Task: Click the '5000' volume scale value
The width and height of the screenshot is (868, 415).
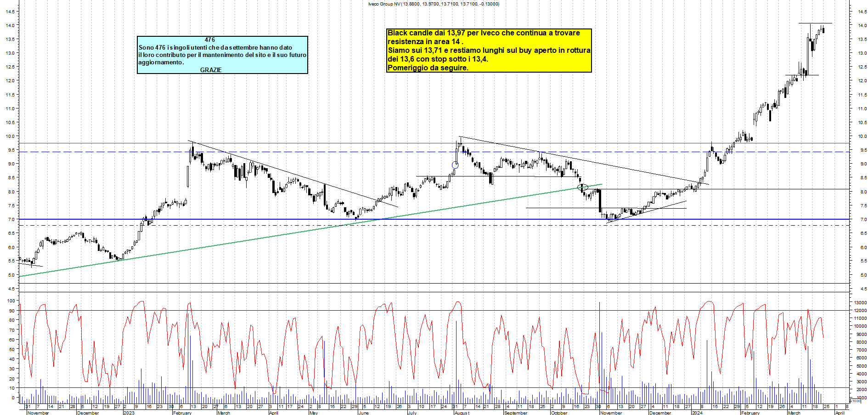Action: click(861, 366)
